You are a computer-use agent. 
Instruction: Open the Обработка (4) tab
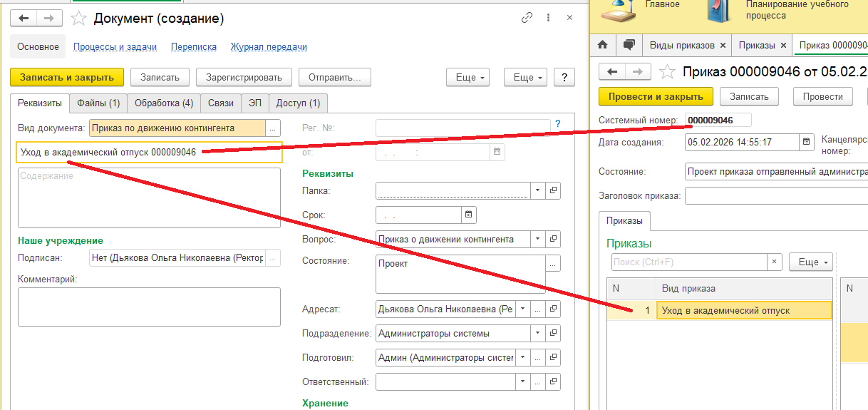pyautogui.click(x=164, y=103)
